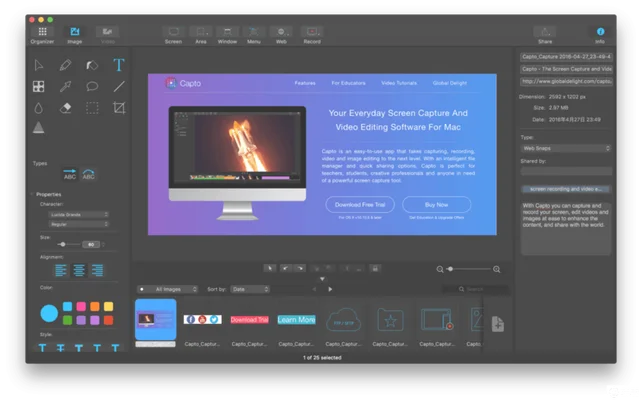Click the text size stepper arrows

[104, 244]
